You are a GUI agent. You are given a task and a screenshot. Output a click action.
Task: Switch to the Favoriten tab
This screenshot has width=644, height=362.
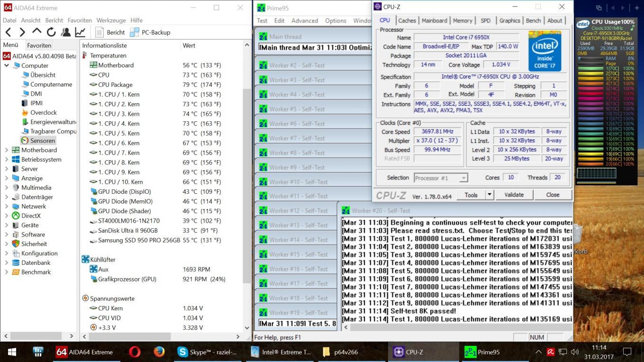click(39, 45)
